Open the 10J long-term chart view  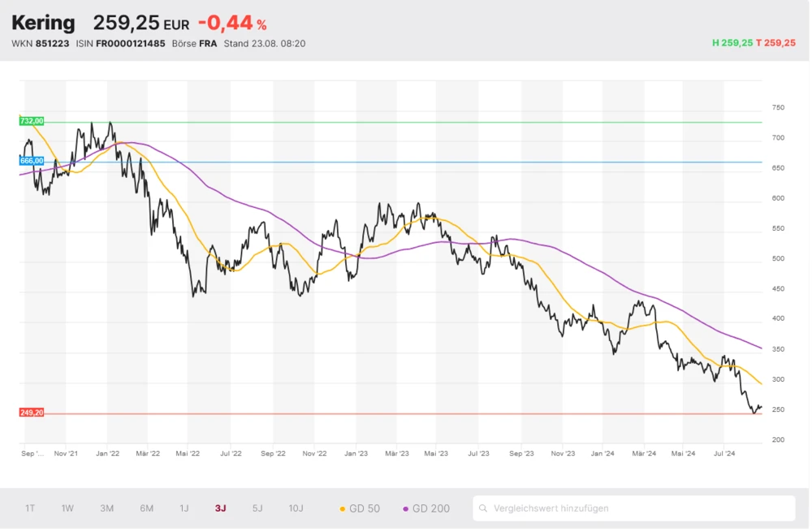(x=296, y=508)
